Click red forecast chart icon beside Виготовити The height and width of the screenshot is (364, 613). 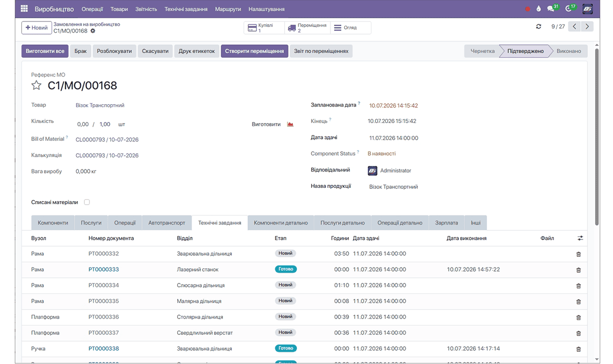tap(290, 124)
